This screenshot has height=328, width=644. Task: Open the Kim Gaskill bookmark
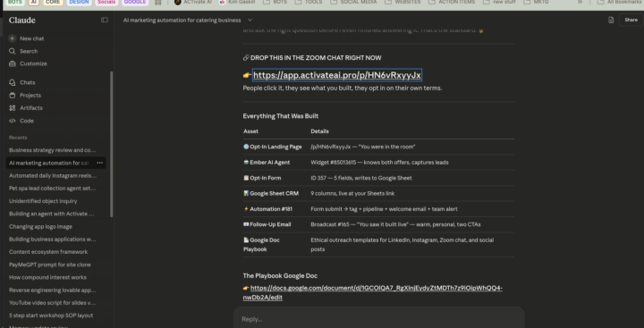pyautogui.click(x=237, y=2)
